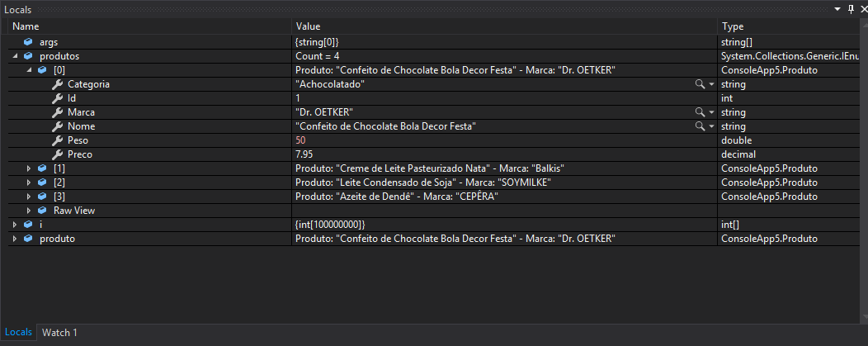
Task: Select the "Achocolatado" value cell
Action: click(x=331, y=84)
